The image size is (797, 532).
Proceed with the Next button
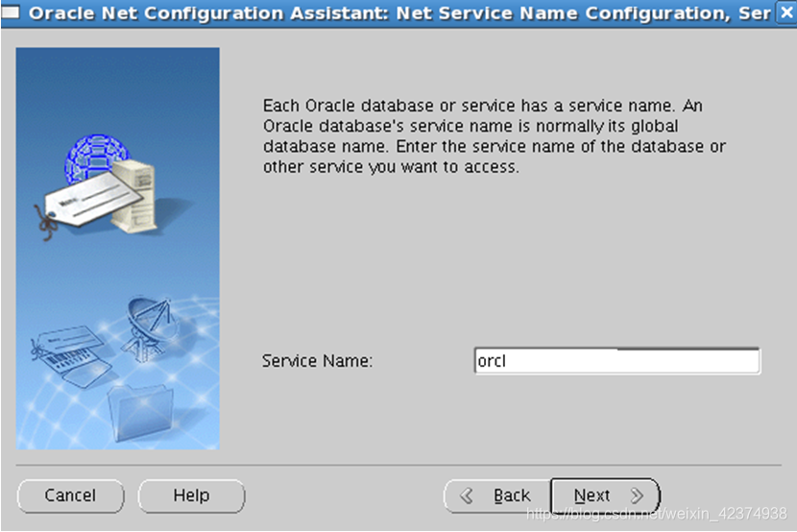coord(605,496)
